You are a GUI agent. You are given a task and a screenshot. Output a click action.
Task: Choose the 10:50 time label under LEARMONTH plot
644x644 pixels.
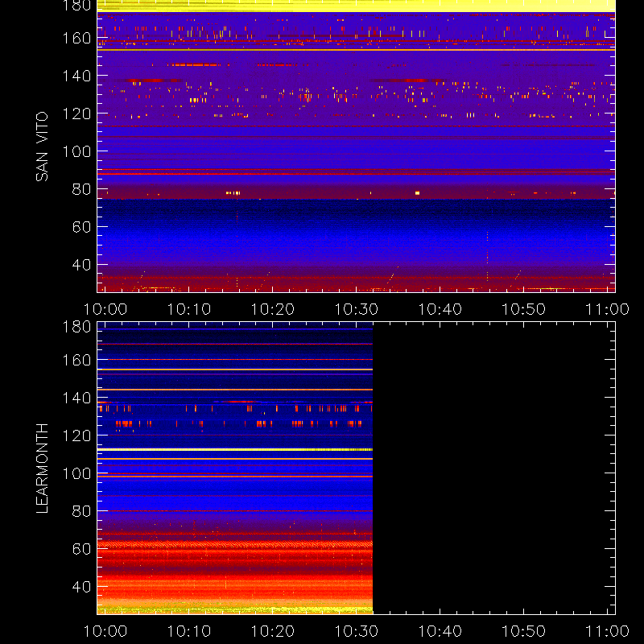coord(524,631)
